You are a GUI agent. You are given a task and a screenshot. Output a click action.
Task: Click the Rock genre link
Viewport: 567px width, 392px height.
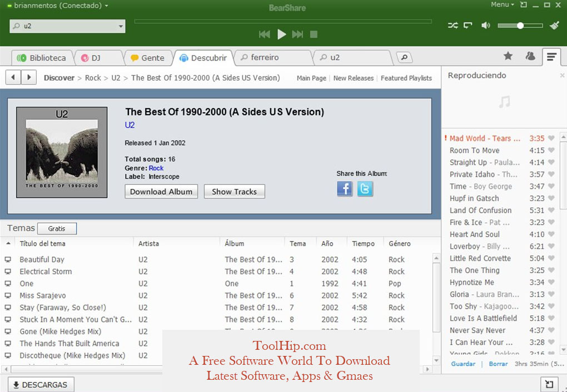[156, 168]
